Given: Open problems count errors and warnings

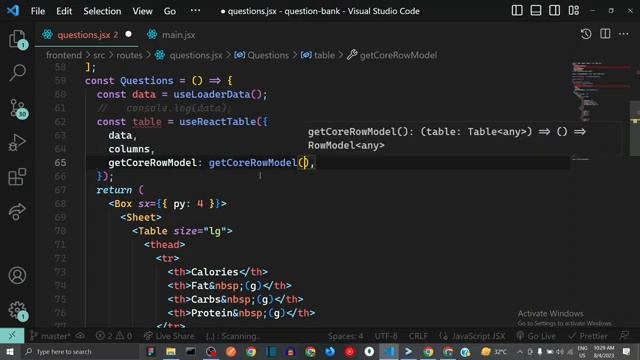Looking at the screenshot, I should tap(114, 336).
